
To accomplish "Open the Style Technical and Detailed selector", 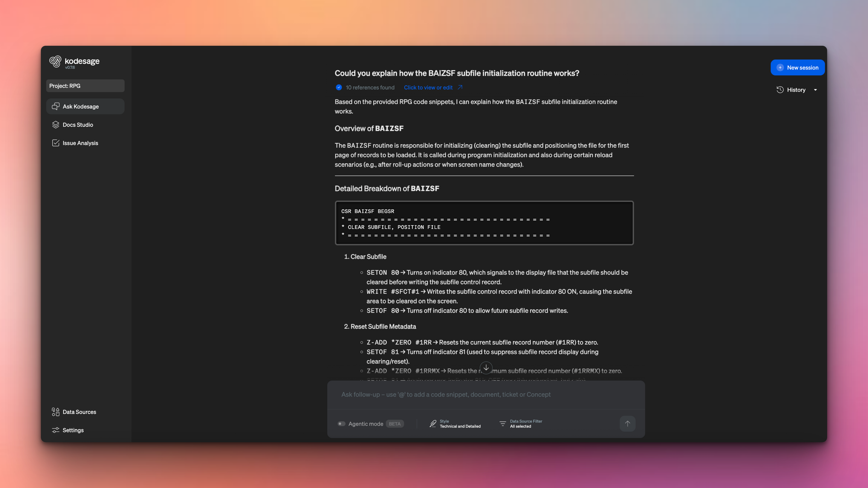I will point(455,424).
